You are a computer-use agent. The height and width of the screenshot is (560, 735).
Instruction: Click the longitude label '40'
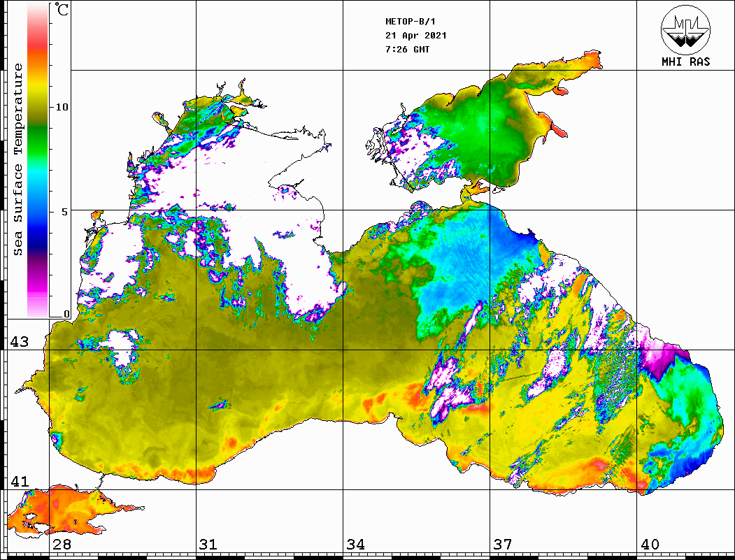tap(650, 545)
